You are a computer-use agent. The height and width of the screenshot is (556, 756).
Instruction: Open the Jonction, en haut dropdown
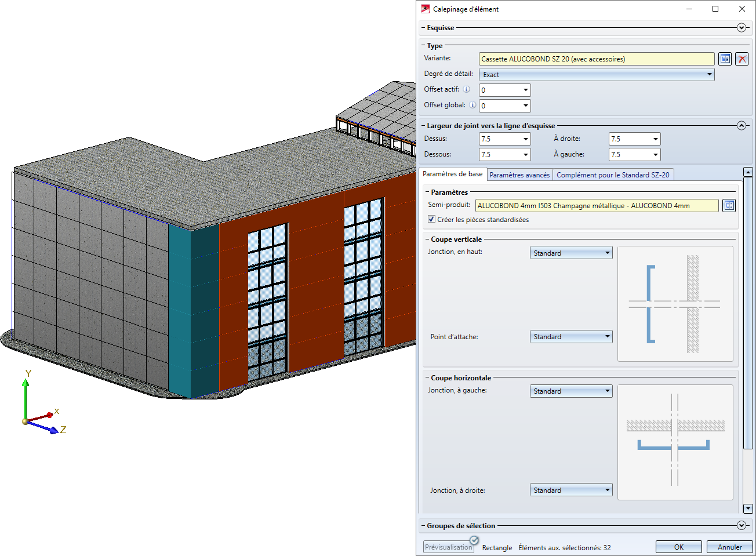pyautogui.click(x=571, y=253)
